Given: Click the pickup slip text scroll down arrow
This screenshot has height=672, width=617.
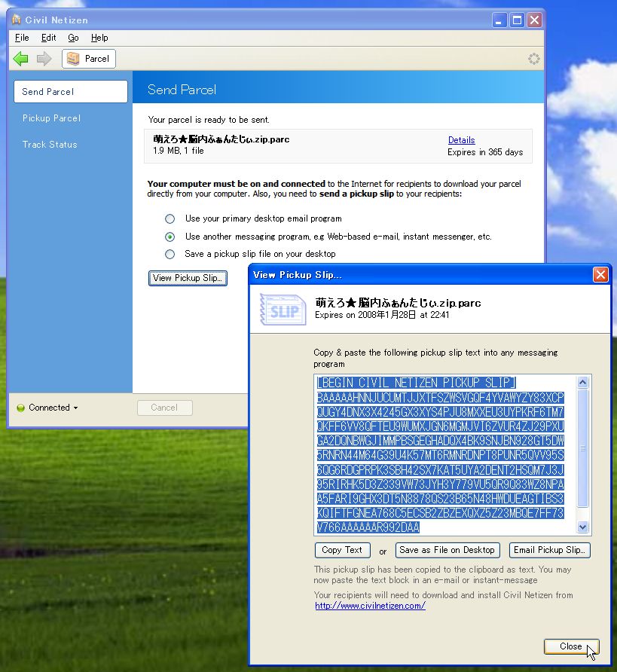Looking at the screenshot, I should pos(583,527).
